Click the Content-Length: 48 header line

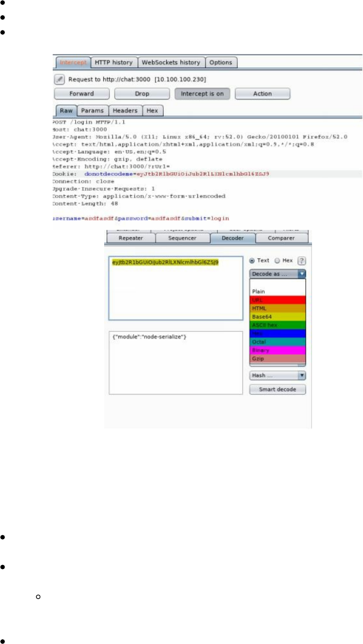pyautogui.click(x=85, y=203)
